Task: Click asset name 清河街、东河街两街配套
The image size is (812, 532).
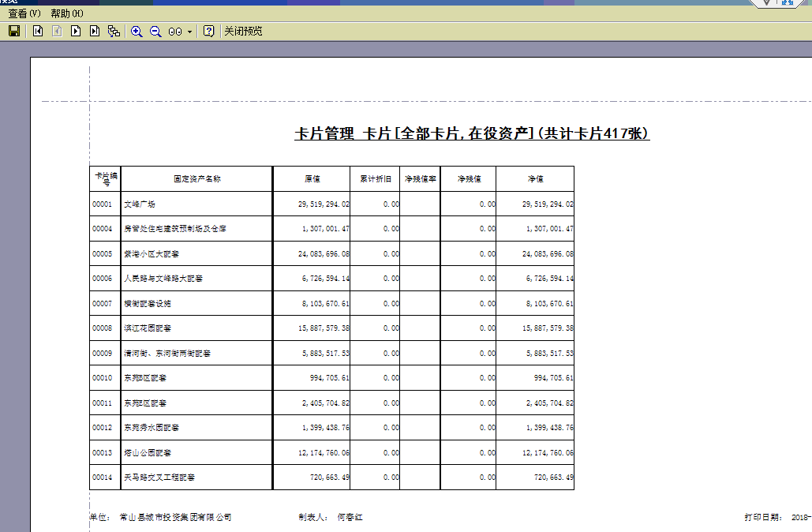Action: point(167,354)
